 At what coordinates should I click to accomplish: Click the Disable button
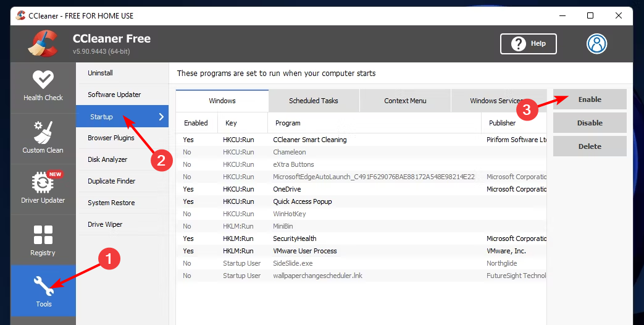(x=590, y=123)
